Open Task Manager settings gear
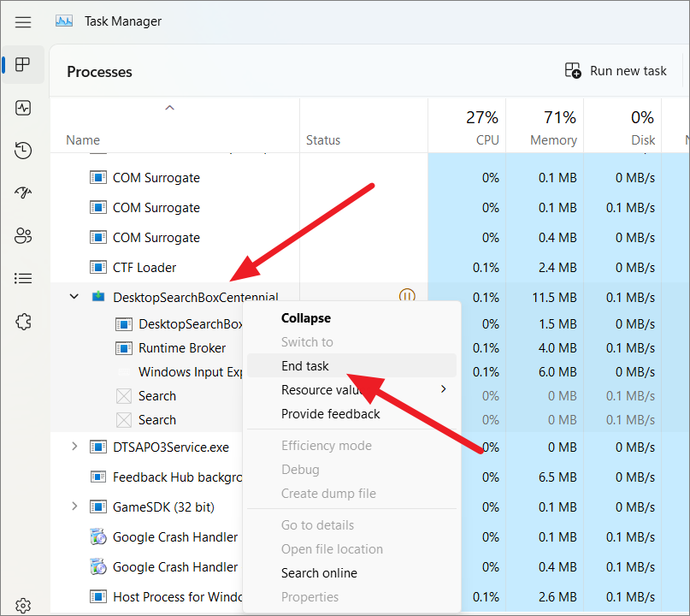The width and height of the screenshot is (690, 616). click(x=23, y=606)
